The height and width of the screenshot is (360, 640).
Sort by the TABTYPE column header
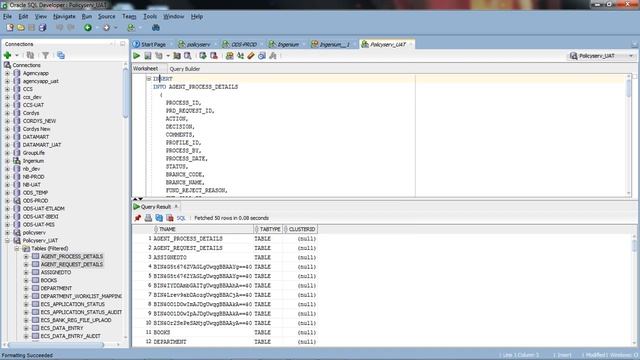tap(268, 229)
